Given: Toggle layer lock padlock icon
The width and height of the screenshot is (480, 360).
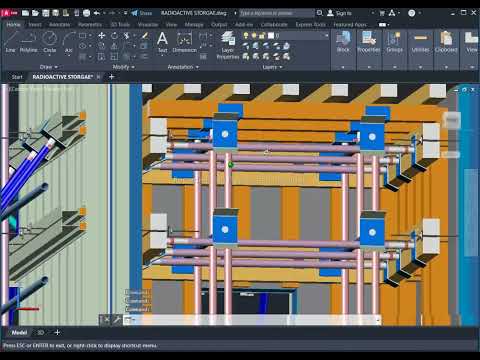Looking at the screenshot, I should click(x=262, y=35).
